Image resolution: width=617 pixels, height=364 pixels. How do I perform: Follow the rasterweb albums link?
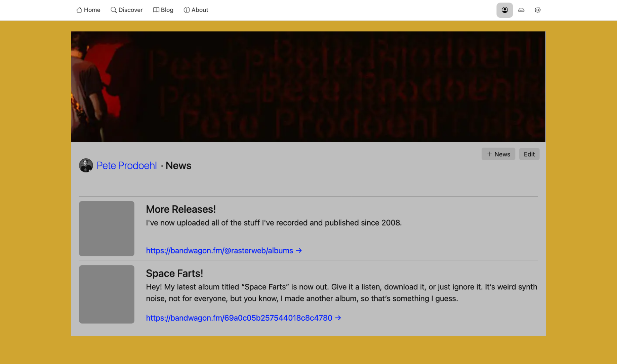pyautogui.click(x=219, y=251)
